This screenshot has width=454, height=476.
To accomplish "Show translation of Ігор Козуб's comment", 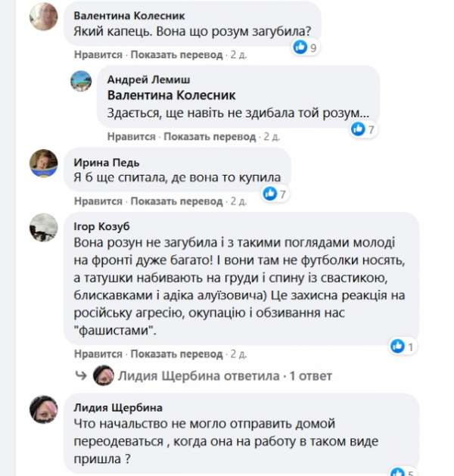I will coord(178,353).
